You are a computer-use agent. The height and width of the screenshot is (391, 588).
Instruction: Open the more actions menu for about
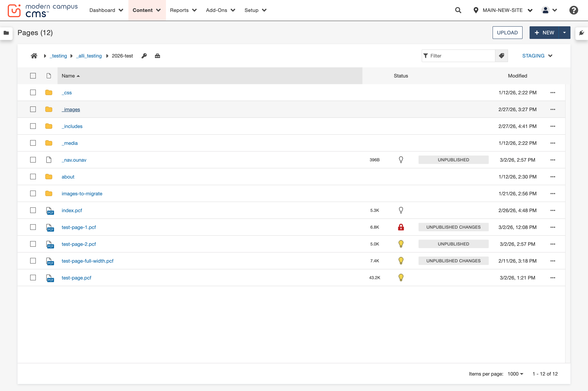pyautogui.click(x=553, y=177)
